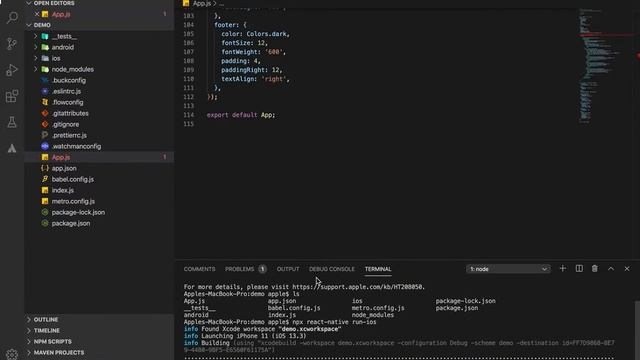
Task: Open metro.config.js file
Action: [x=99, y=202]
